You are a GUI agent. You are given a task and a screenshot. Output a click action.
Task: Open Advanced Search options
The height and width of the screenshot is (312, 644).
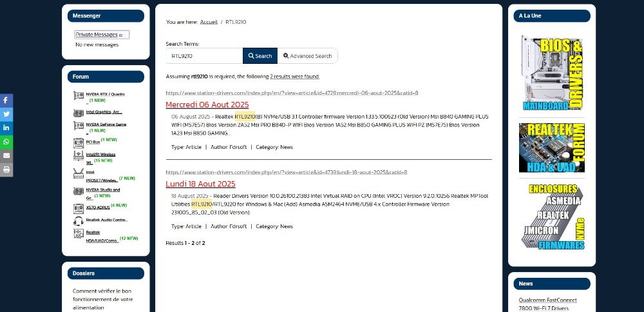pyautogui.click(x=307, y=56)
